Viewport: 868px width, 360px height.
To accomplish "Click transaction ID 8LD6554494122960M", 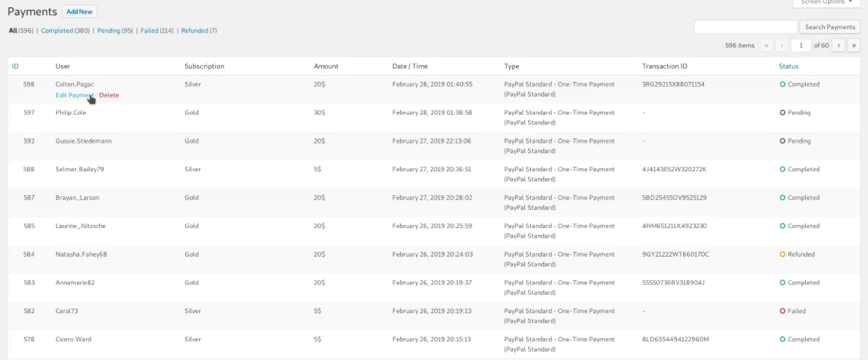I will tap(675, 339).
